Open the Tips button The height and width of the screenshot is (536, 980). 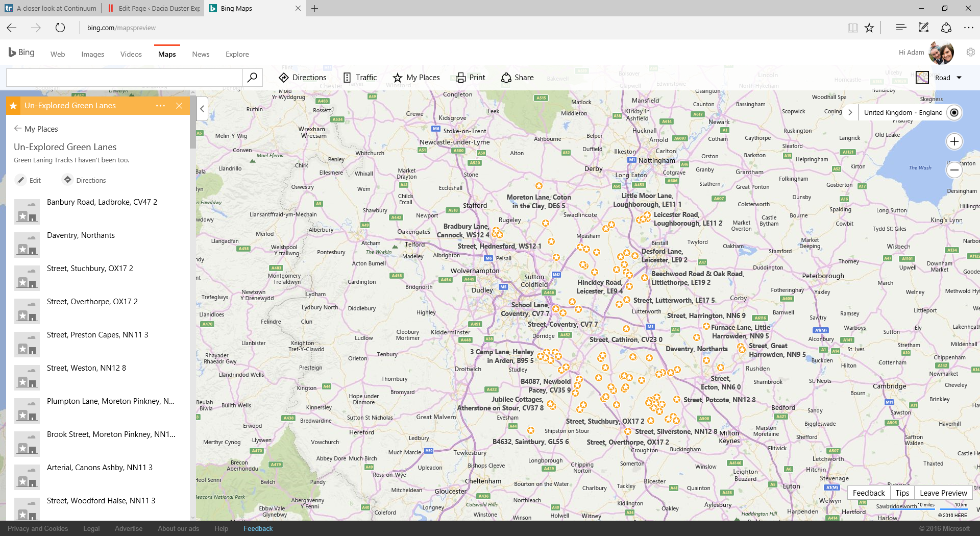[902, 493]
